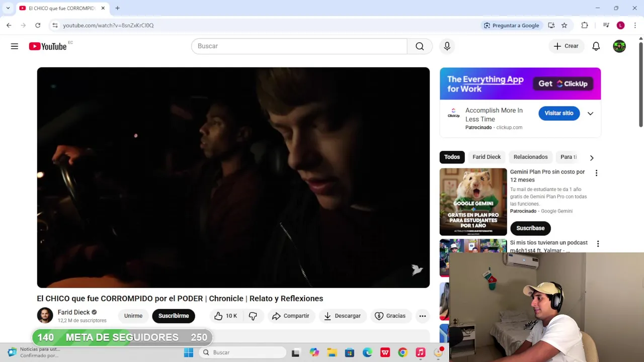Open the YouTube guide hamburger menu
Image resolution: width=644 pixels, height=362 pixels.
click(x=15, y=46)
